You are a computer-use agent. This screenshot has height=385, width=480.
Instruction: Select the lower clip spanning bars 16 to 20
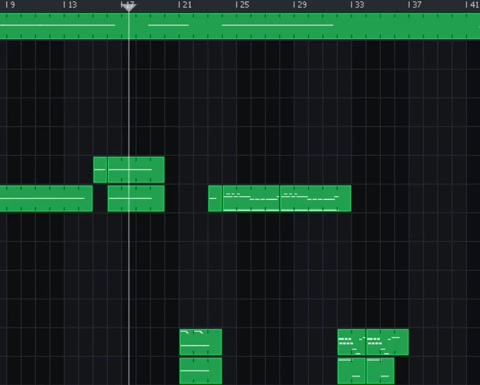pyautogui.click(x=136, y=199)
